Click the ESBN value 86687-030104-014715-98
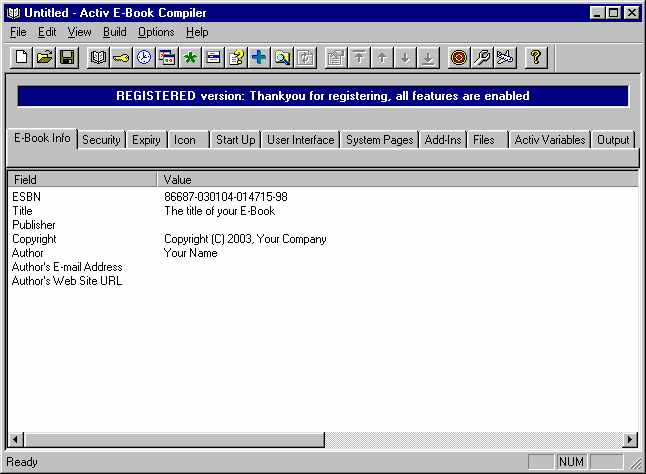 click(x=226, y=197)
